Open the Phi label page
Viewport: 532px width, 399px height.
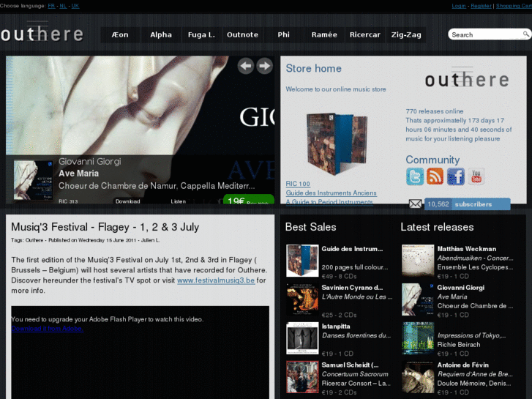pos(283,34)
